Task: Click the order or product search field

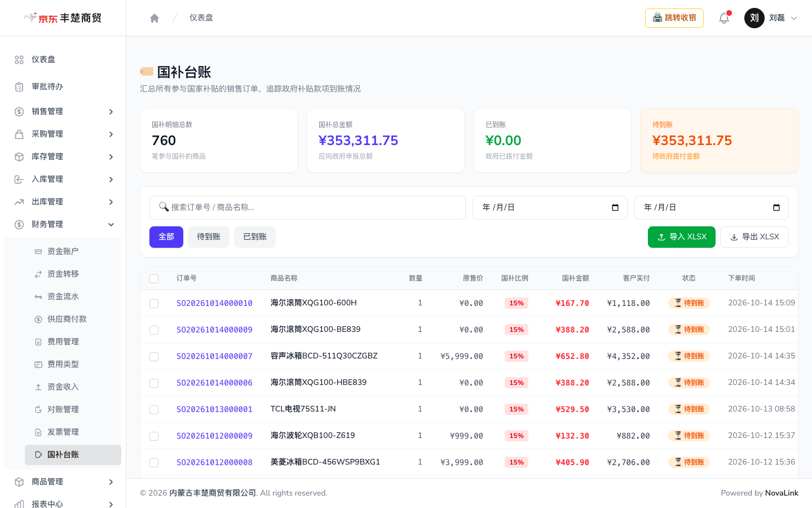Action: pyautogui.click(x=307, y=208)
